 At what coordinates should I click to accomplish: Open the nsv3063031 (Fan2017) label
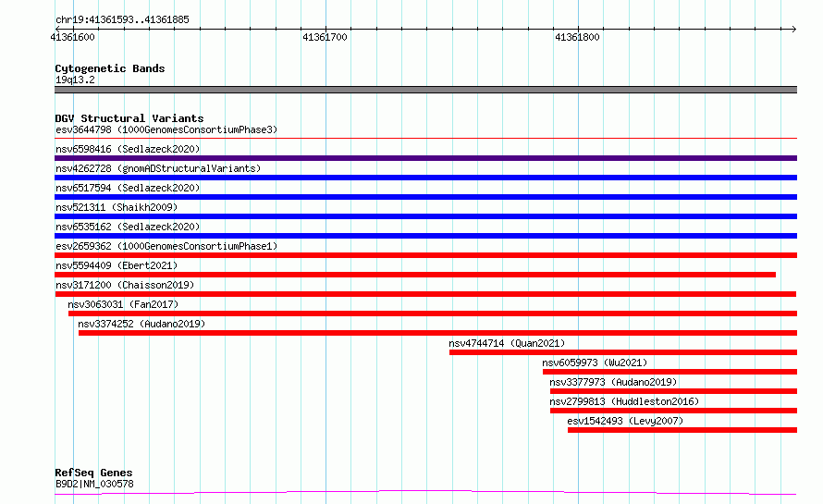click(x=123, y=304)
